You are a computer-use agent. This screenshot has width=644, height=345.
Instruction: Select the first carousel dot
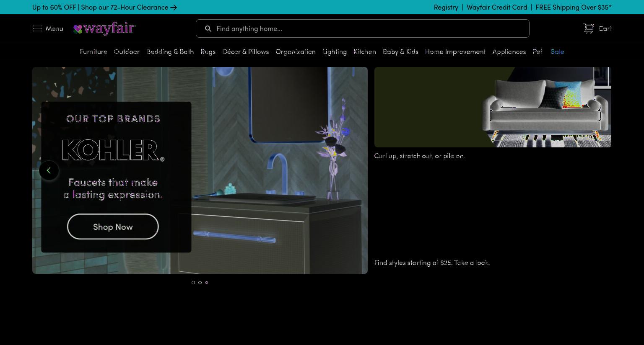click(193, 283)
